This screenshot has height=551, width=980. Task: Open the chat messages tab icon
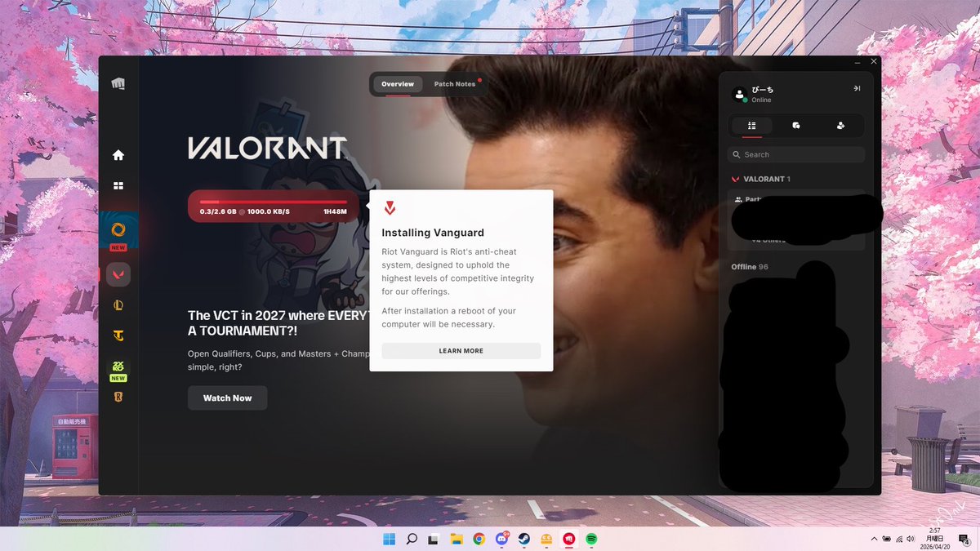point(796,126)
